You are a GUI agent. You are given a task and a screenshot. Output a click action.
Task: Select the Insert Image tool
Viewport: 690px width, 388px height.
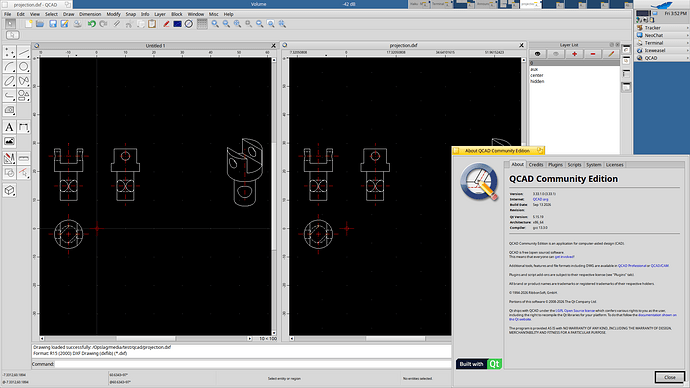click(x=9, y=142)
